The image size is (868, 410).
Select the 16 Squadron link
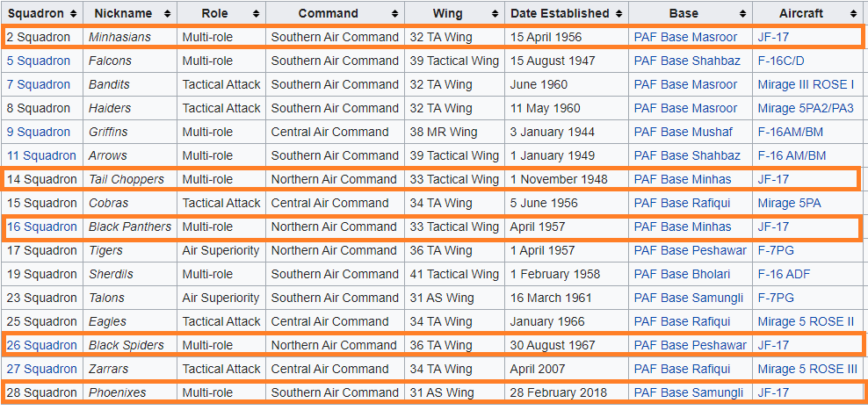41,227
